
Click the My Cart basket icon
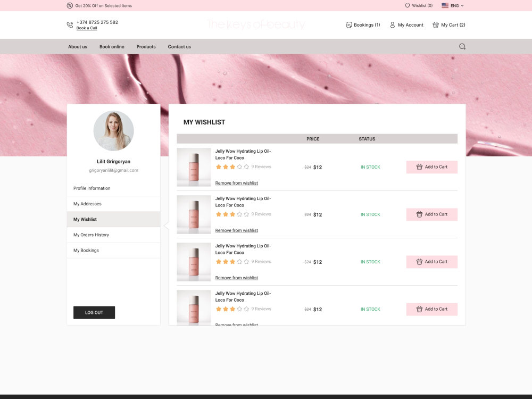pos(435,25)
